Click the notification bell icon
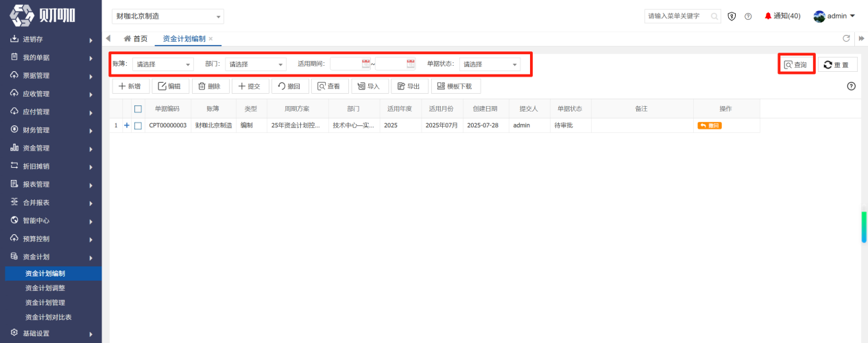 pos(768,16)
